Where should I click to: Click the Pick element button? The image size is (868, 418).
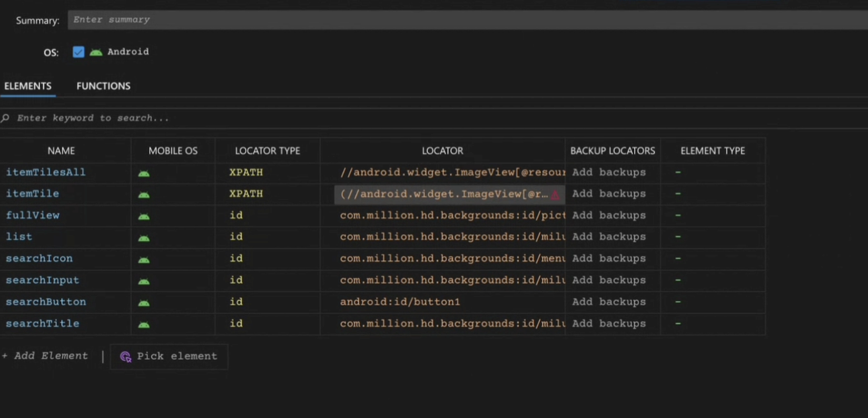pyautogui.click(x=169, y=356)
